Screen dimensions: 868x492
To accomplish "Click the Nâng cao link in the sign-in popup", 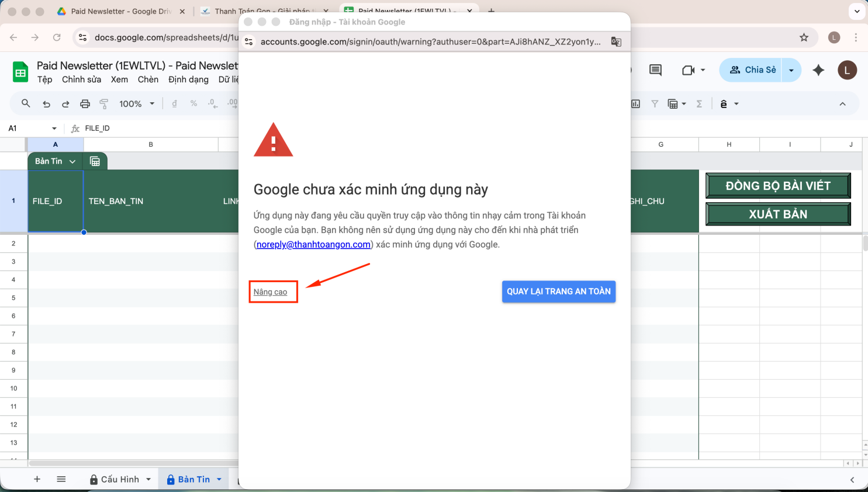I will click(270, 292).
